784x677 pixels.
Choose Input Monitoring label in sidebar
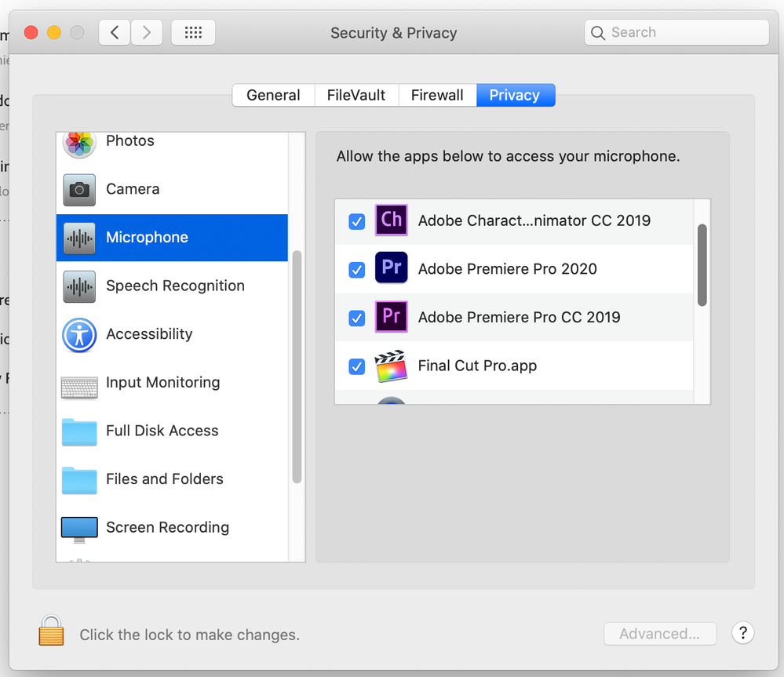point(163,382)
